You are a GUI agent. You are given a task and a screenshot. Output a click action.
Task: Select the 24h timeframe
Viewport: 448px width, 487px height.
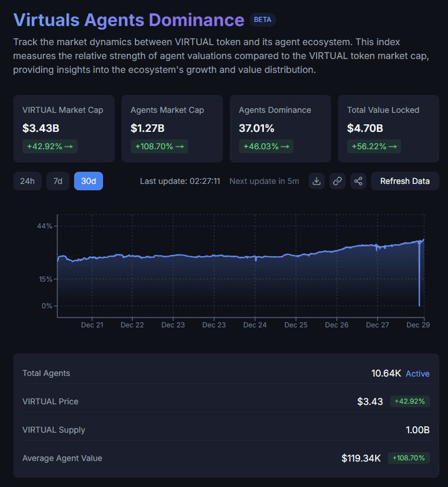(27, 181)
